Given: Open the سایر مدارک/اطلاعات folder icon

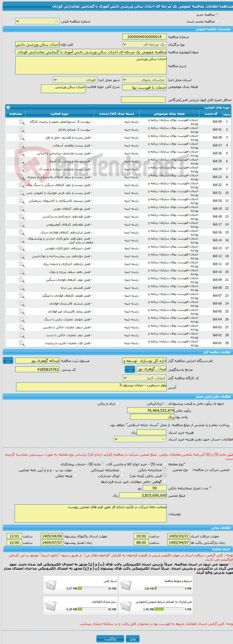Looking at the screenshot, I should tap(50, 605).
